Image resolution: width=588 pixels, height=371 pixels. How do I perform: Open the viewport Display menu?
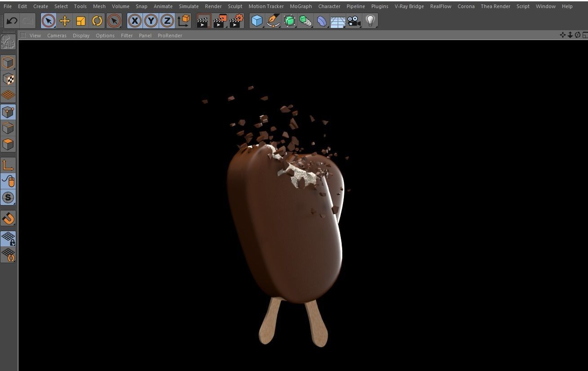81,35
